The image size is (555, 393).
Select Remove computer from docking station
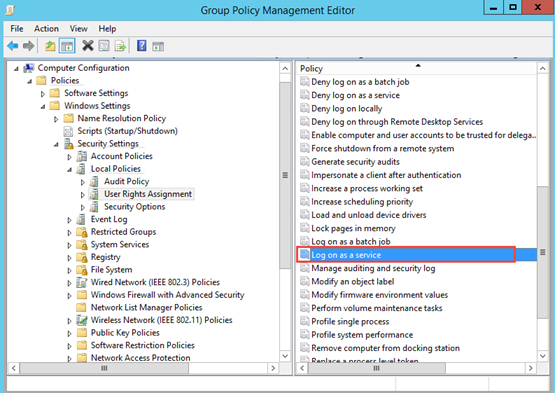click(x=385, y=348)
